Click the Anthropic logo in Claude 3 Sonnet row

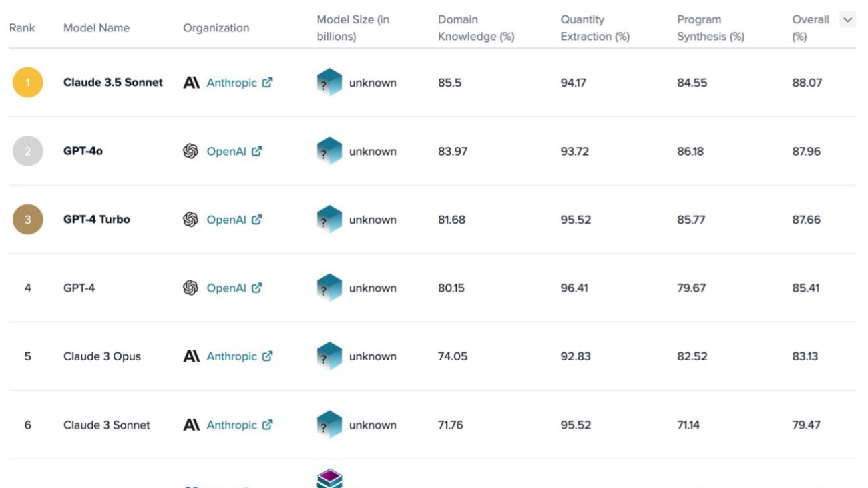click(x=192, y=425)
